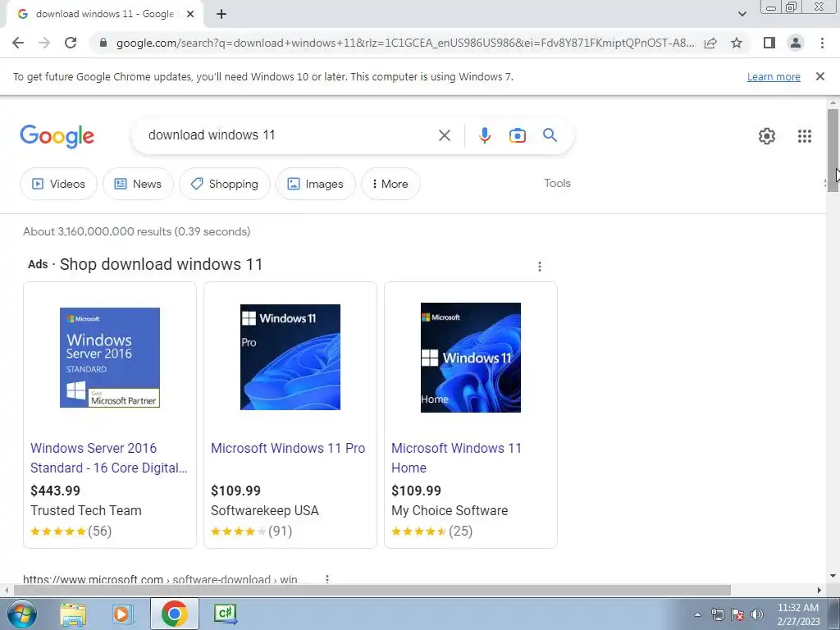Open Windows 11 Home product image

pos(471,358)
